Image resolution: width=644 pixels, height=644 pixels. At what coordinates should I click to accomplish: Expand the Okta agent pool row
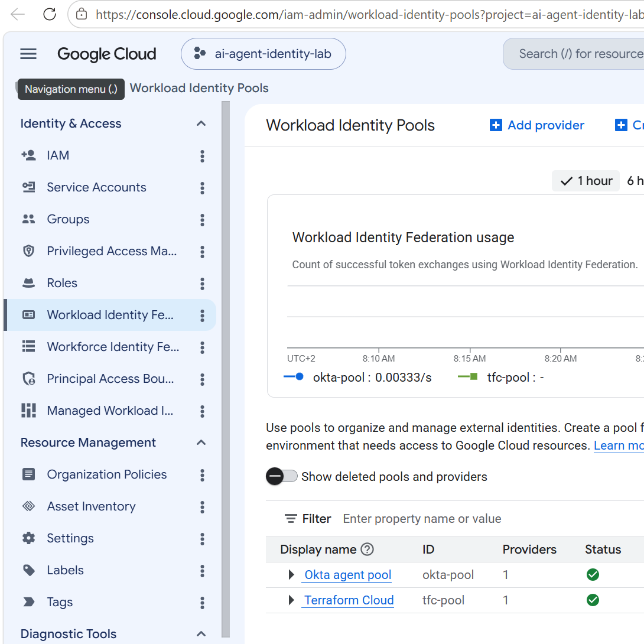[x=291, y=575]
